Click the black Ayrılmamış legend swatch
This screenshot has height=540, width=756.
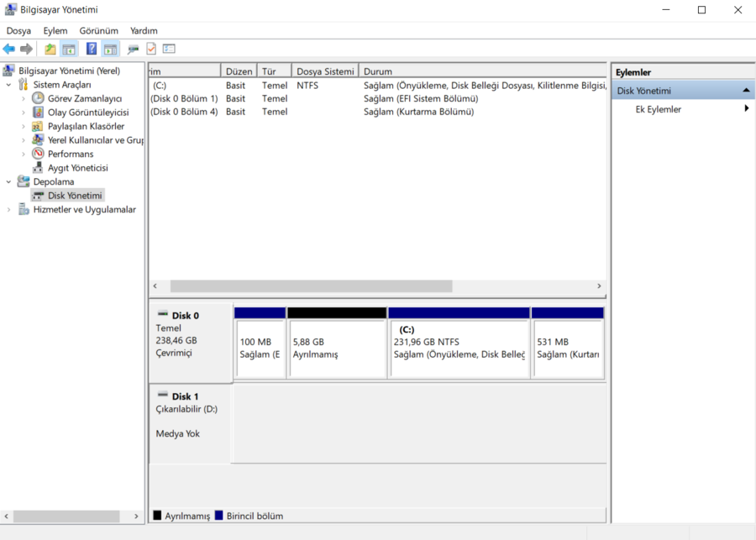[x=157, y=515]
